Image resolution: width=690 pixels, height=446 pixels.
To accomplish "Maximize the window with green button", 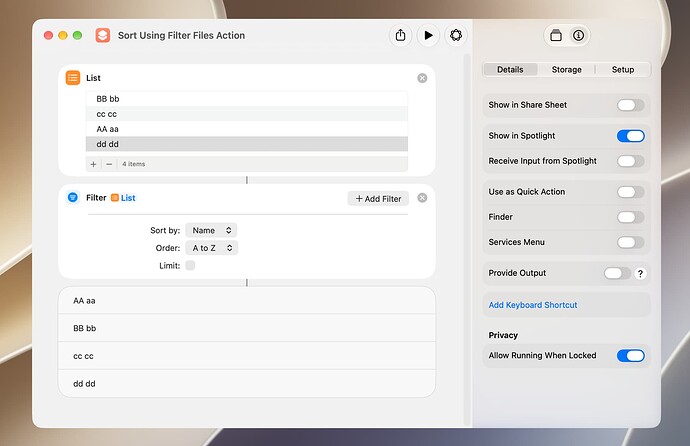I will (77, 35).
